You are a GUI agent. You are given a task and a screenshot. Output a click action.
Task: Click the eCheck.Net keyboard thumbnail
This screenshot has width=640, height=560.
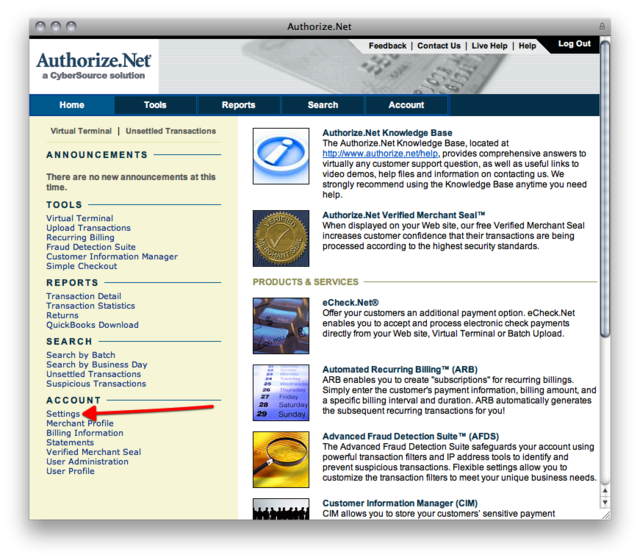click(281, 326)
